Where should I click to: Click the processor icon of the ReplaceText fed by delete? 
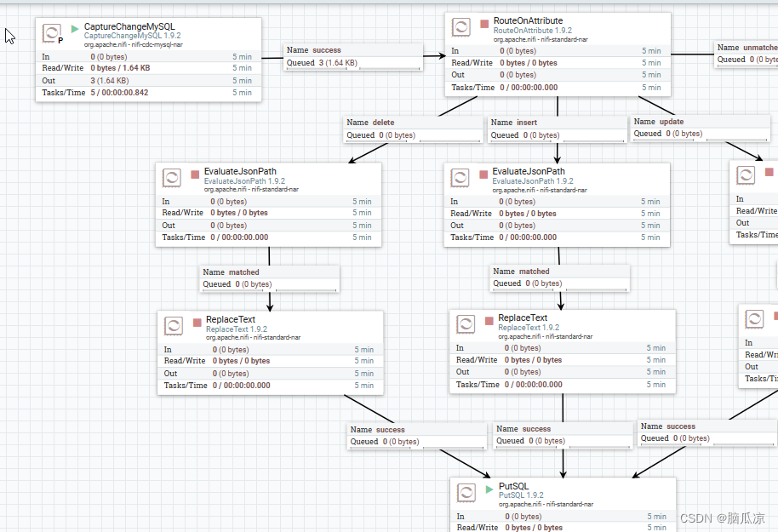pyautogui.click(x=174, y=325)
